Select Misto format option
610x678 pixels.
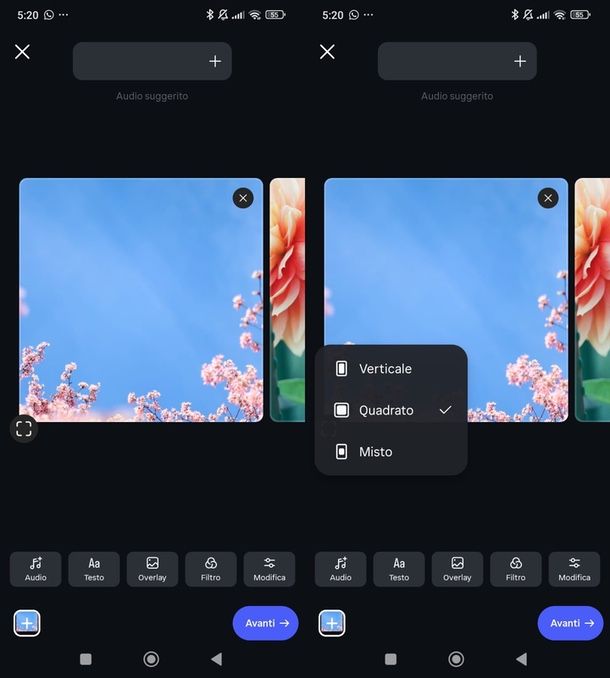pyautogui.click(x=391, y=451)
